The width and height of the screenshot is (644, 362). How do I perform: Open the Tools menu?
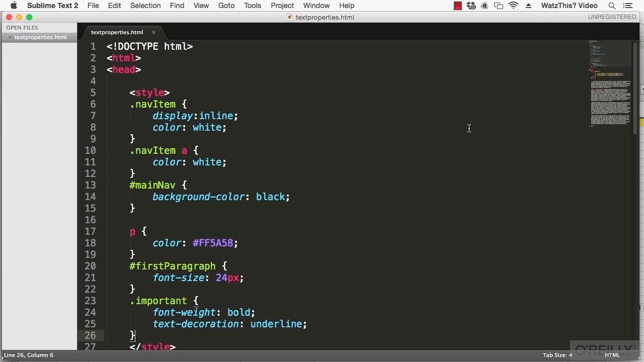click(x=253, y=6)
